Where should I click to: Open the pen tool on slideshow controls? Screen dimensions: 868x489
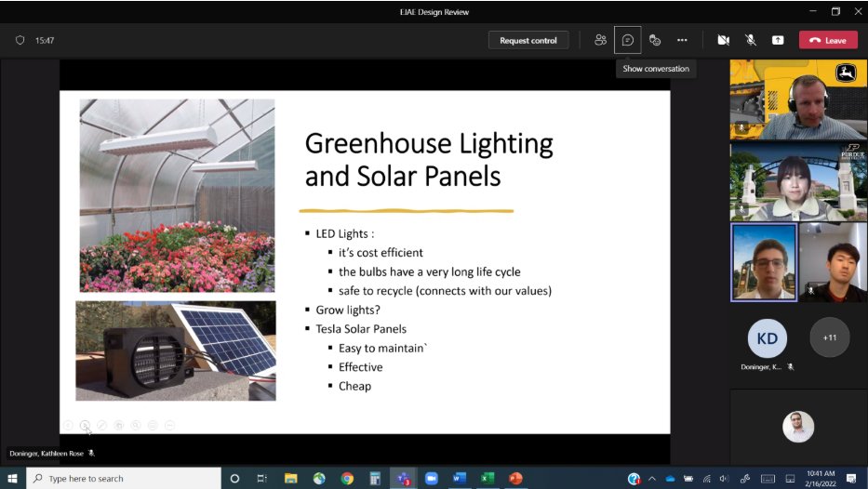pyautogui.click(x=101, y=426)
